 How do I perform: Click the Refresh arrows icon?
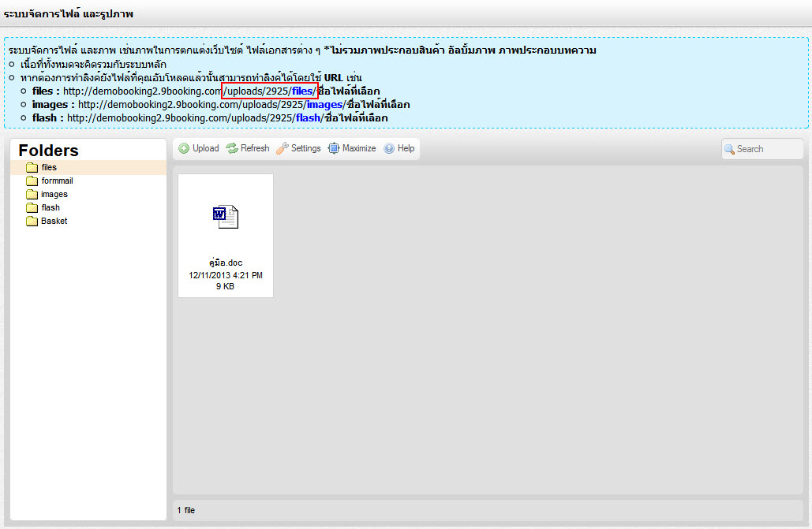pyautogui.click(x=232, y=148)
